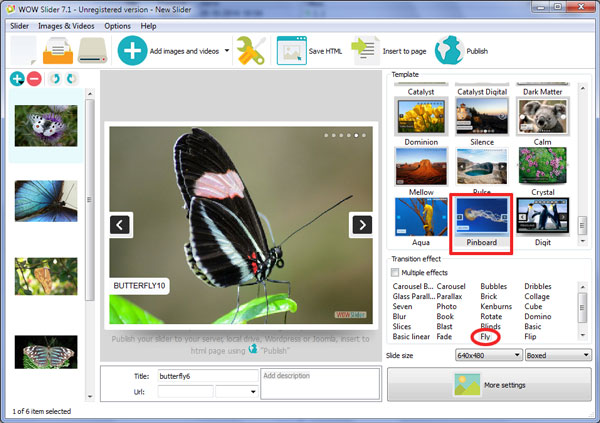Open the Images & Videos menu
The image size is (600, 423).
pyautogui.click(x=66, y=26)
